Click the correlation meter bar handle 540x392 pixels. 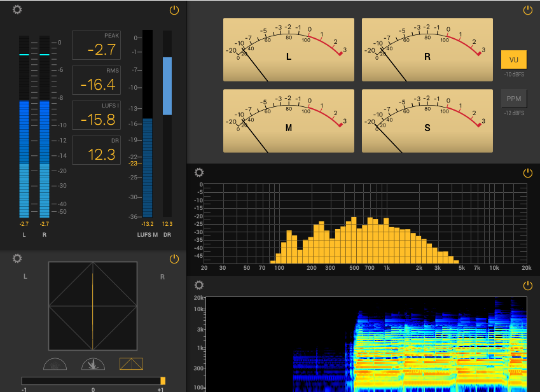pyautogui.click(x=163, y=380)
